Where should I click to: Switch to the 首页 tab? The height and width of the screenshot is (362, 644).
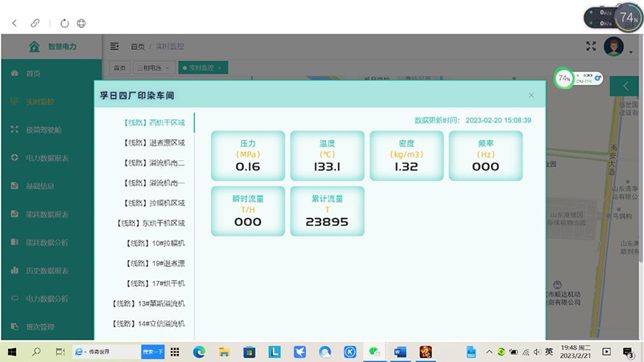coord(119,68)
